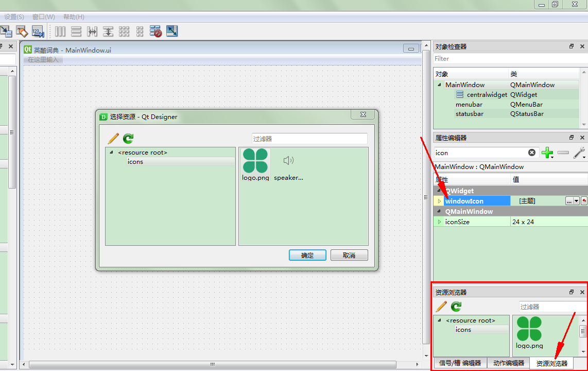Float the Property Editor panel

(x=571, y=138)
